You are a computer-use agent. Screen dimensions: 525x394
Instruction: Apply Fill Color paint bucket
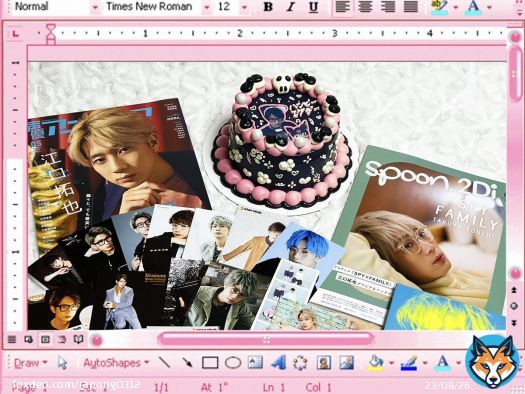[376, 363]
